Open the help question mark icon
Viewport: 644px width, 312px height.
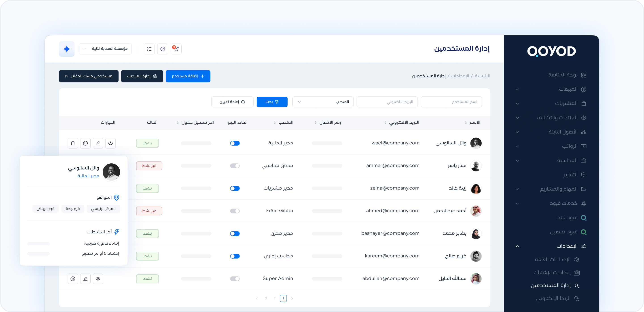click(x=163, y=49)
